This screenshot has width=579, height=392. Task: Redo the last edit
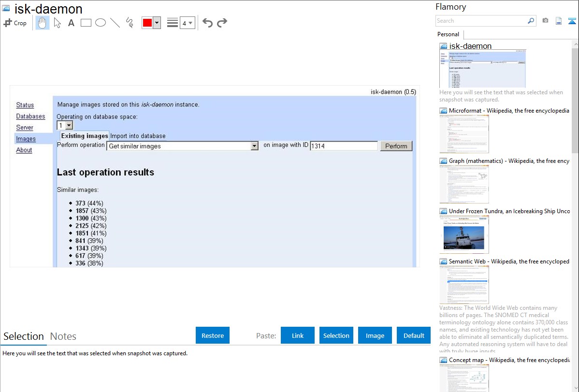click(x=222, y=23)
